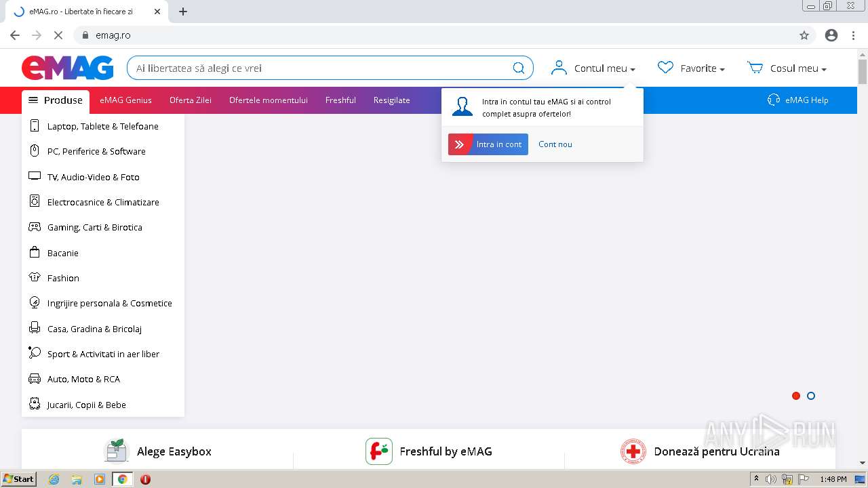The height and width of the screenshot is (488, 868).
Task: Click the Electrocasnice & Climatizare icon
Action: pos(35,201)
